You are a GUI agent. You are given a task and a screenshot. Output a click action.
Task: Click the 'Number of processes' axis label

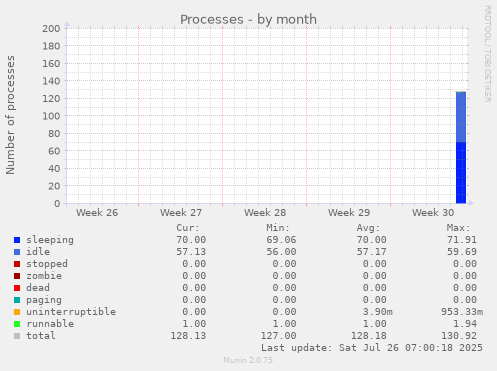pyautogui.click(x=10, y=115)
